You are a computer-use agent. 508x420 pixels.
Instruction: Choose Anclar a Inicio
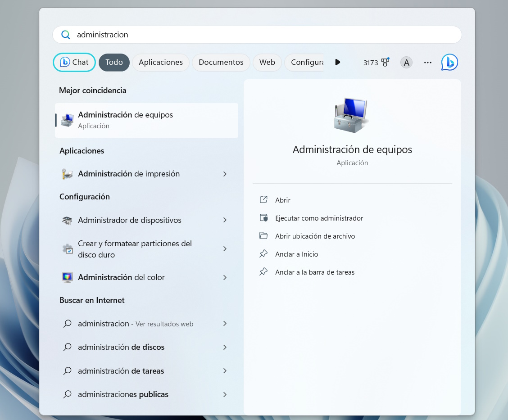click(x=296, y=254)
